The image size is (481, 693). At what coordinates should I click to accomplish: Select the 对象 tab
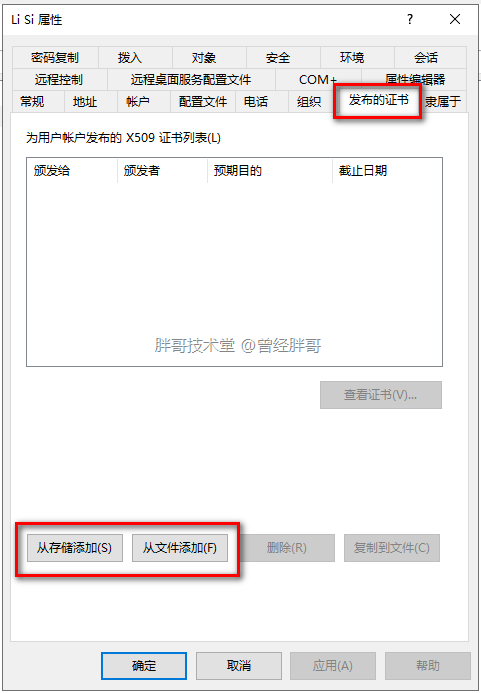203,57
